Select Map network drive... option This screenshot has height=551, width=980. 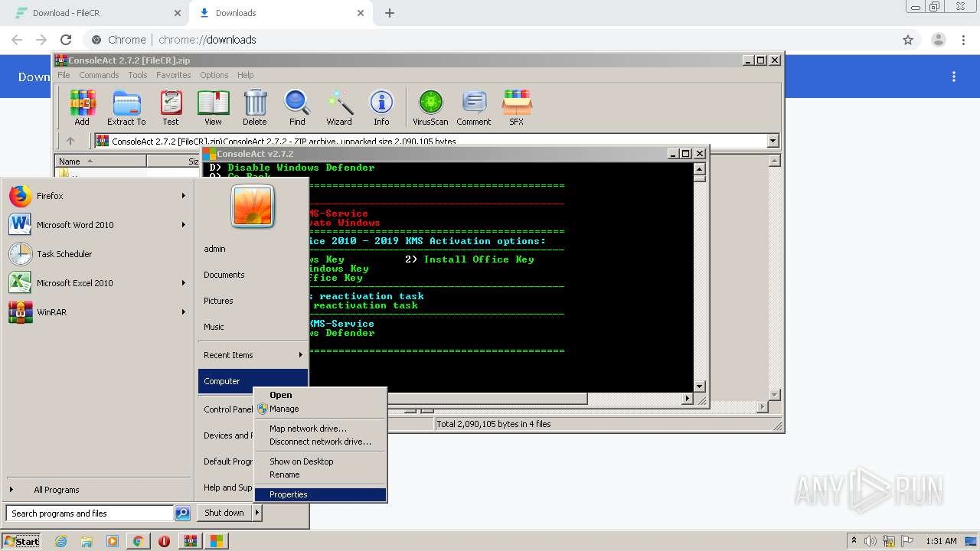(321, 429)
